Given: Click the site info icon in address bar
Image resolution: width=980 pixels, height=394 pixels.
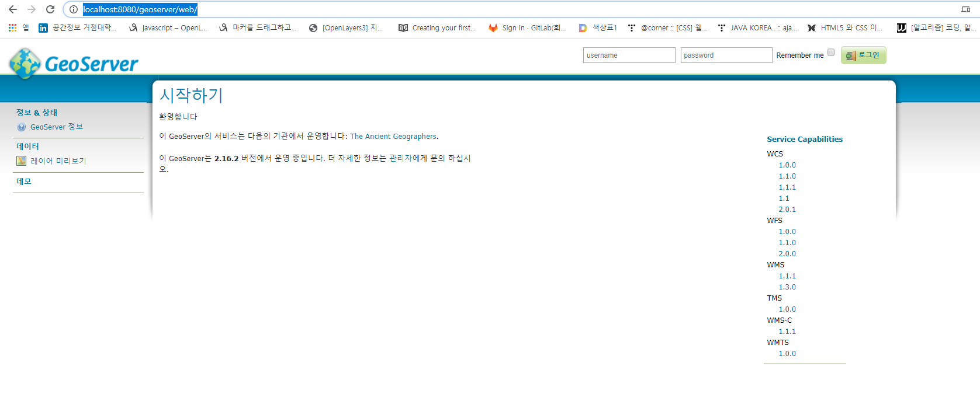Looking at the screenshot, I should click(x=74, y=9).
